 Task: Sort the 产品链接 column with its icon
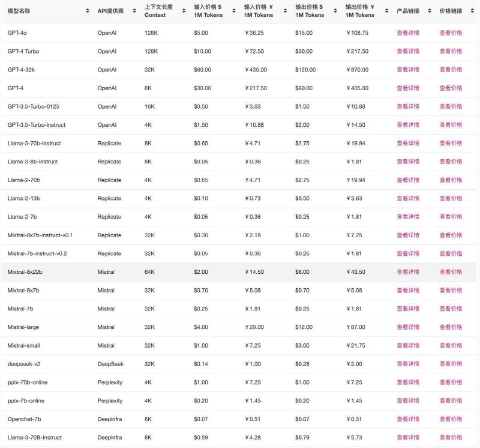pyautogui.click(x=430, y=11)
